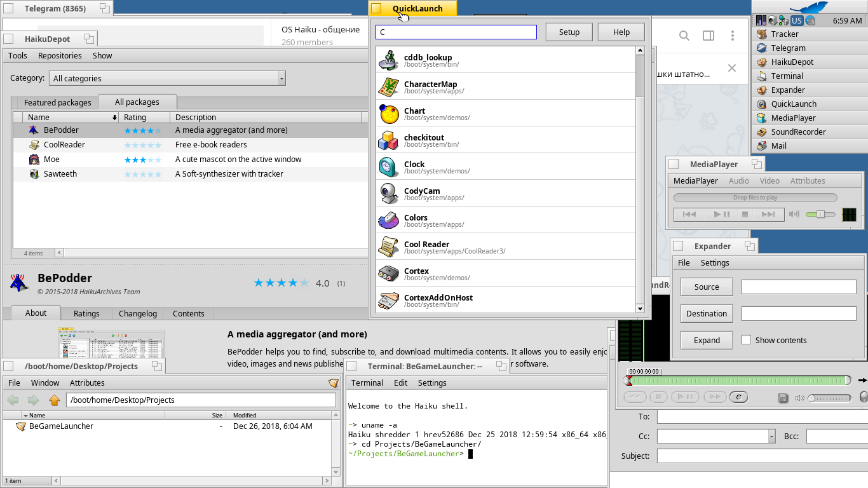
Task: Click the Expand button in Expander
Action: click(x=707, y=341)
